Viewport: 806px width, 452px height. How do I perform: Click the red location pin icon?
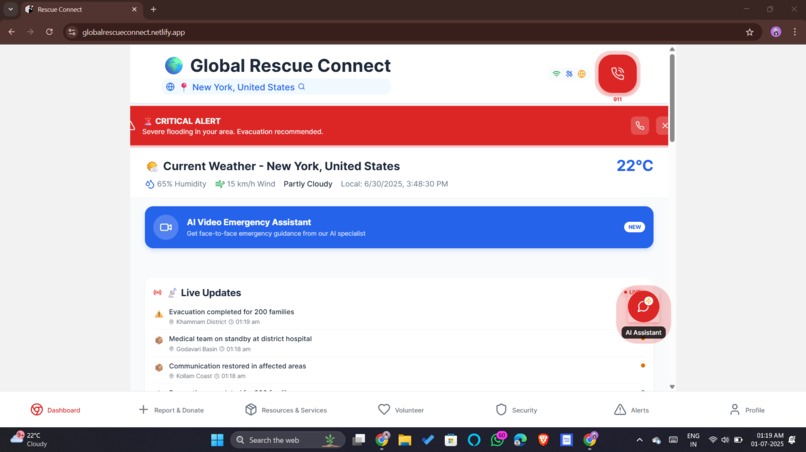[x=184, y=87]
